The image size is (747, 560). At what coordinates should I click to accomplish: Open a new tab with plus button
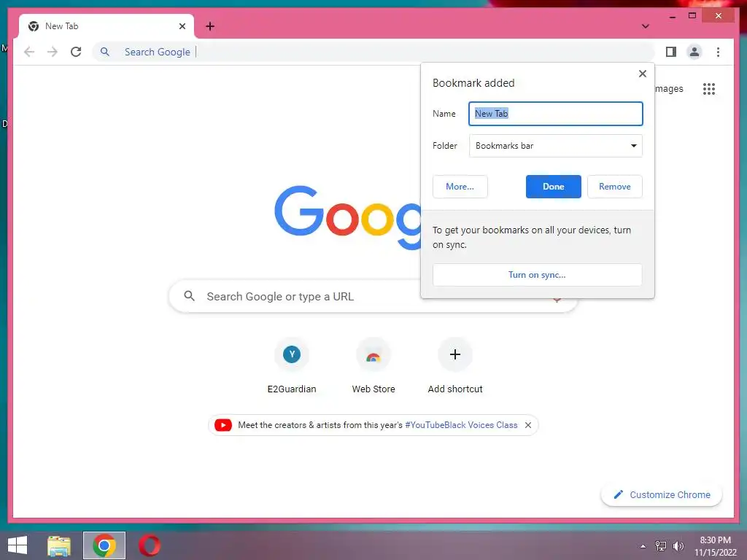coord(210,26)
